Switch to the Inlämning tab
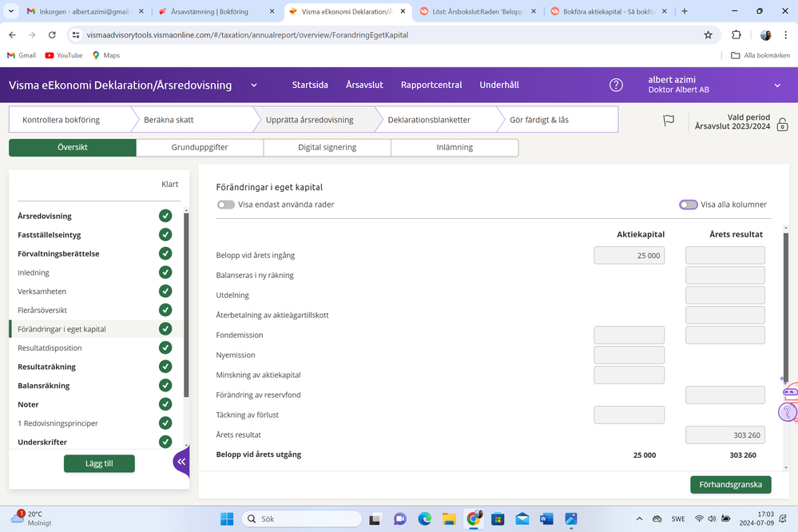798x532 pixels. click(x=455, y=148)
